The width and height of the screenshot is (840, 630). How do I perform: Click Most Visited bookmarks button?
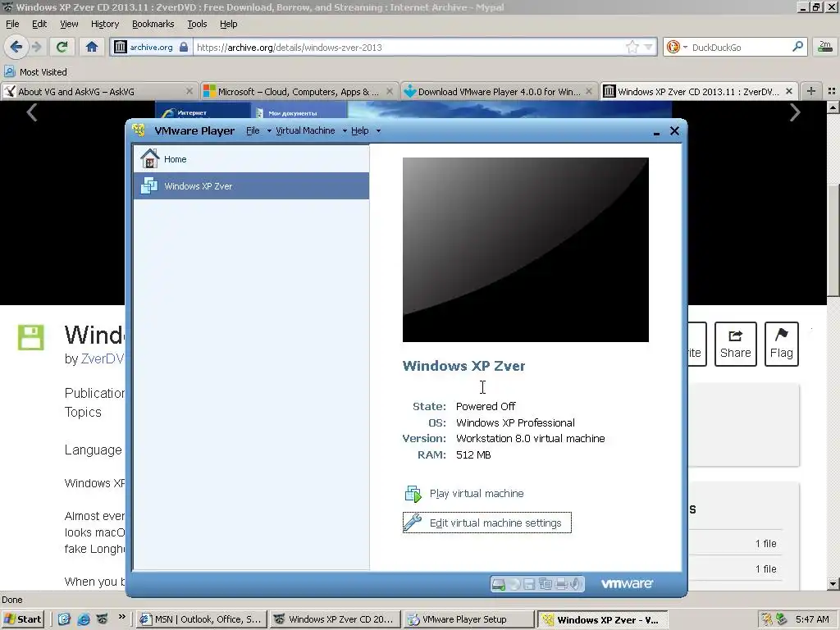(35, 72)
